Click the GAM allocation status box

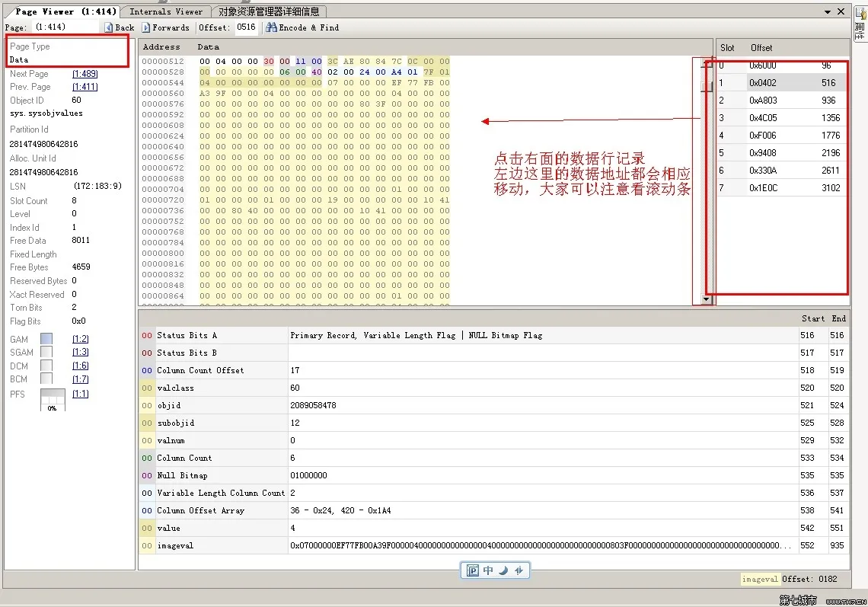click(x=46, y=339)
